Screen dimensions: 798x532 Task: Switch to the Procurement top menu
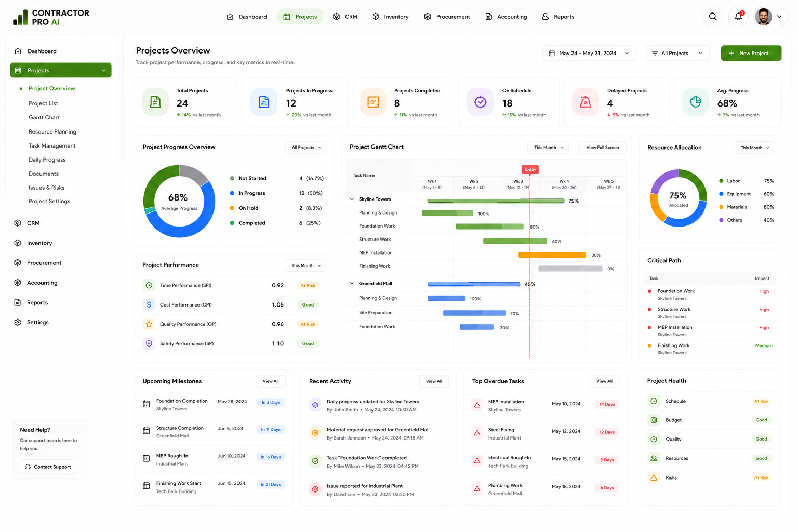coord(447,17)
